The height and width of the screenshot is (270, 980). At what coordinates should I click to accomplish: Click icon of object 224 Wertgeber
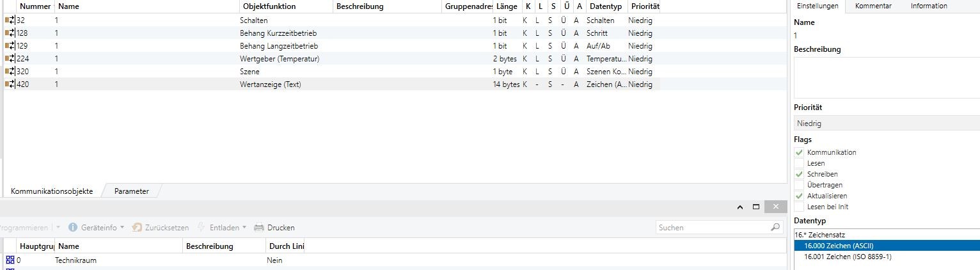(10, 59)
